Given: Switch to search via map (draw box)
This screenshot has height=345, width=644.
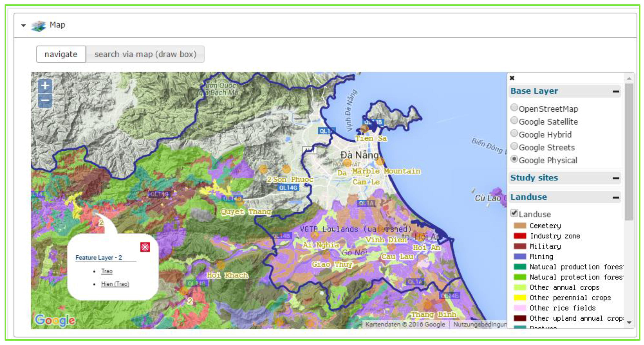Looking at the screenshot, I should pyautogui.click(x=145, y=54).
